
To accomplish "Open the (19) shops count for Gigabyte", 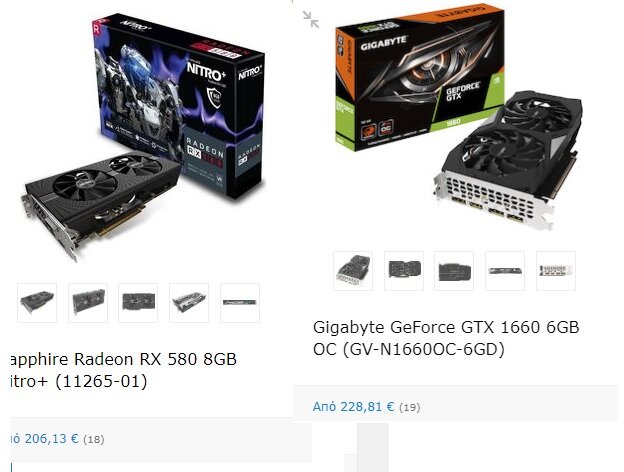I will click(410, 408).
